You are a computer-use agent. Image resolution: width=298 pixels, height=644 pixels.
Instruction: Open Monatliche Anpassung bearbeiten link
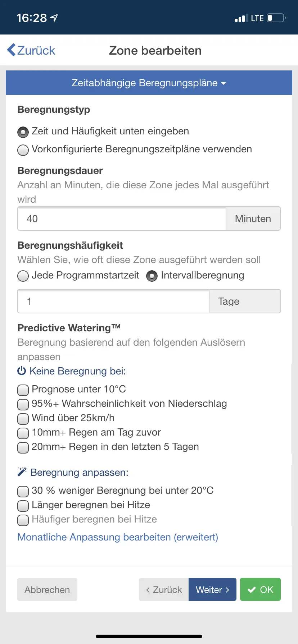click(118, 537)
